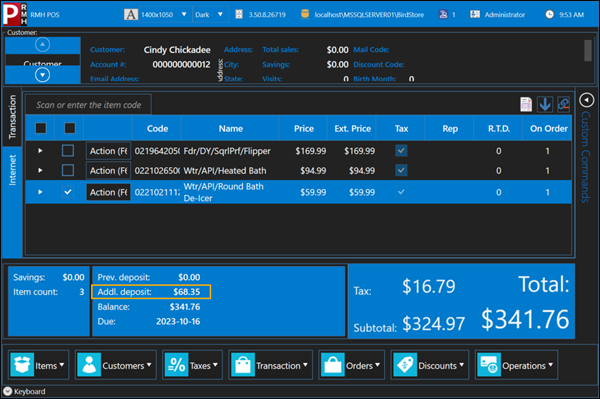Viewport: 600px width, 399px height.
Task: Click the database connection icon
Action: [x=305, y=14]
